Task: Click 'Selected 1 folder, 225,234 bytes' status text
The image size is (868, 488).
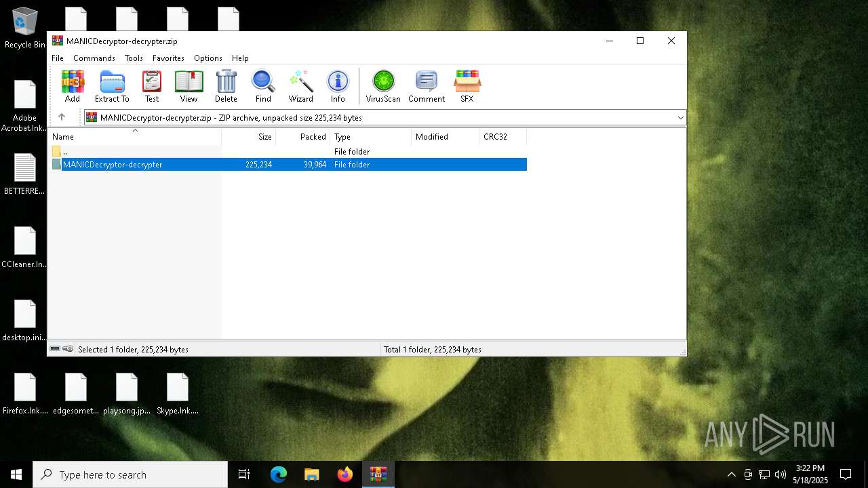Action: (133, 350)
